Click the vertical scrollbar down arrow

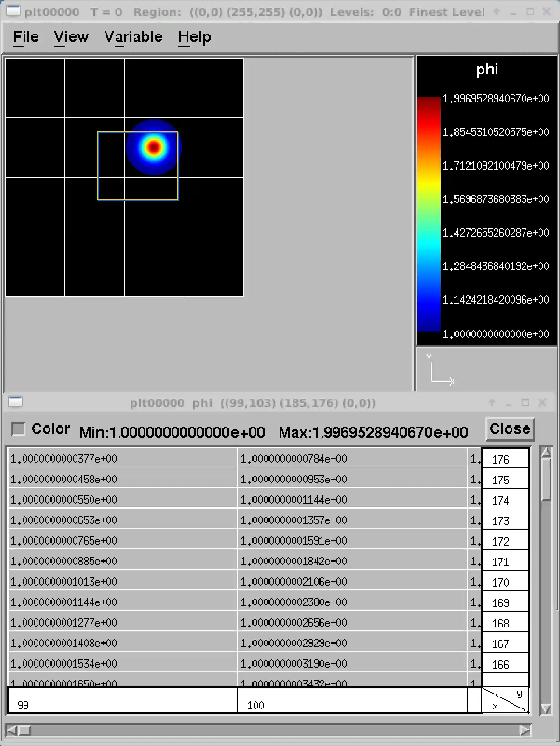(546, 709)
